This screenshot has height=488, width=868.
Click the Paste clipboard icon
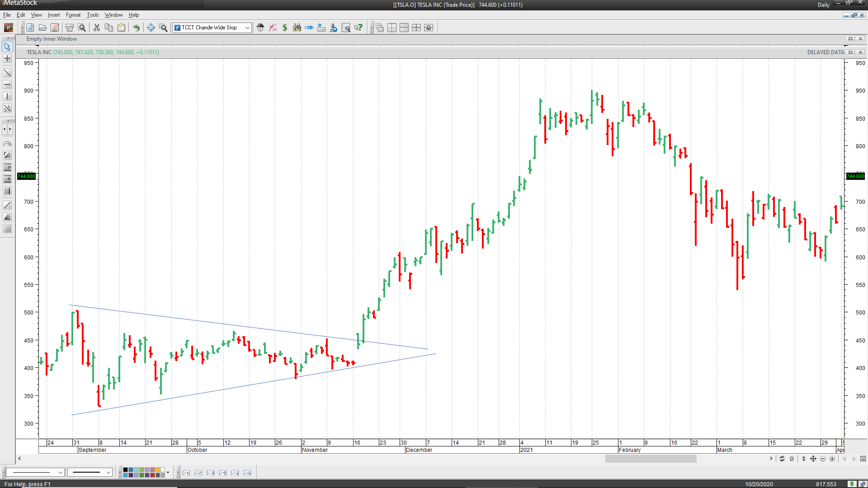(x=121, y=28)
